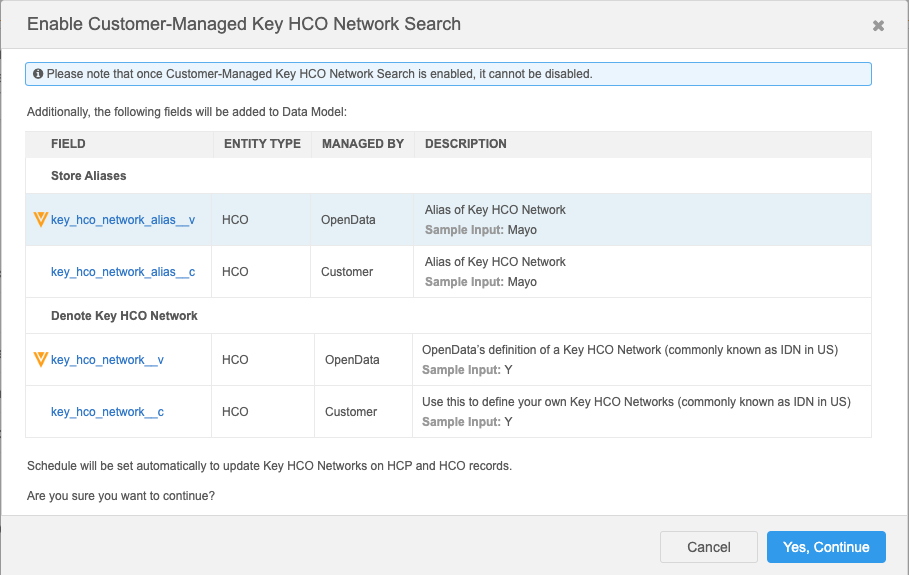Click the Veeva logo beside key_hco_network_alias__v
Screen dimensions: 909x575
(x=41, y=220)
